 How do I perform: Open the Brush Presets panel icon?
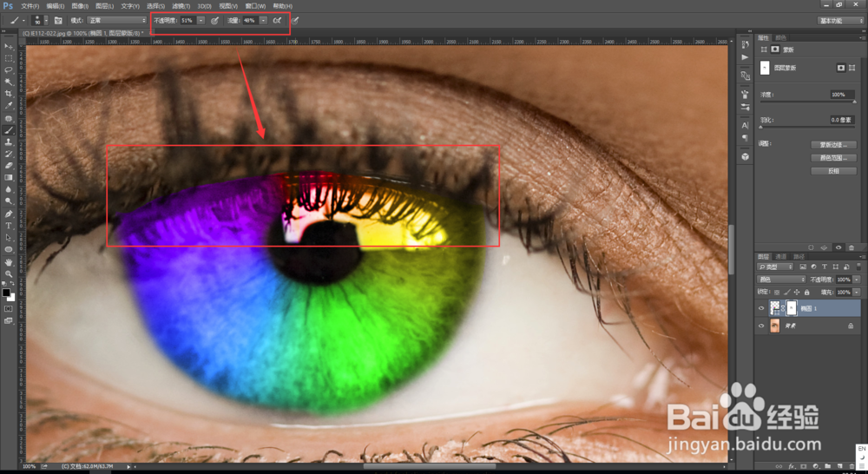click(x=745, y=107)
